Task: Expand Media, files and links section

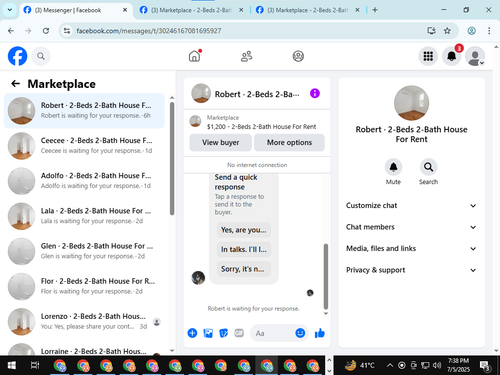Action: pos(411,248)
